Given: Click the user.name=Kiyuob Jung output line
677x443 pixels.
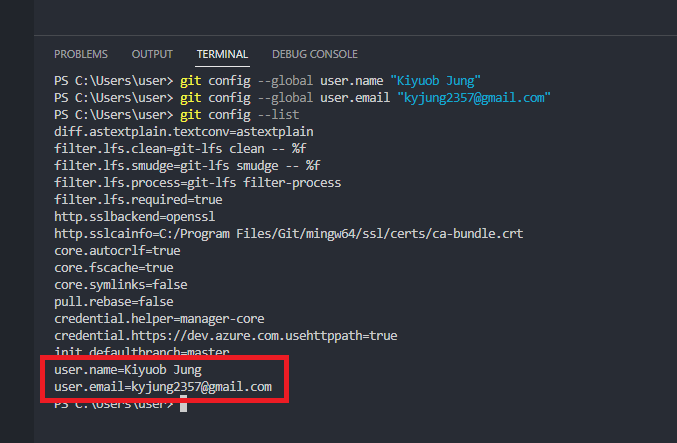Looking at the screenshot, I should 128,370.
